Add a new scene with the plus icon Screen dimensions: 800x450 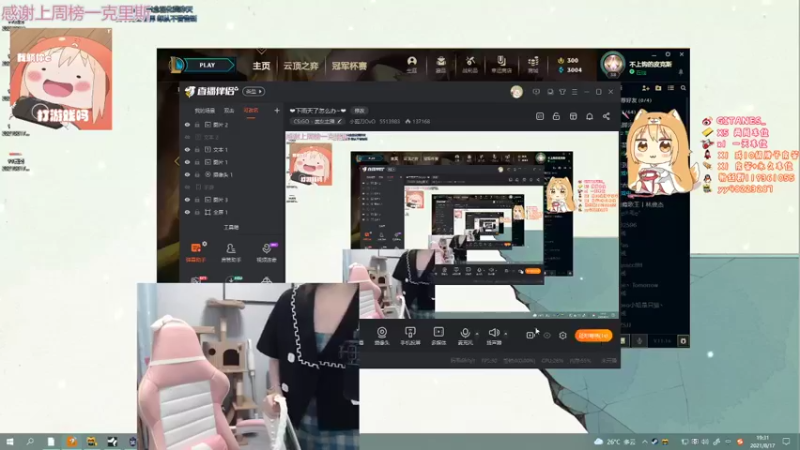click(277, 110)
